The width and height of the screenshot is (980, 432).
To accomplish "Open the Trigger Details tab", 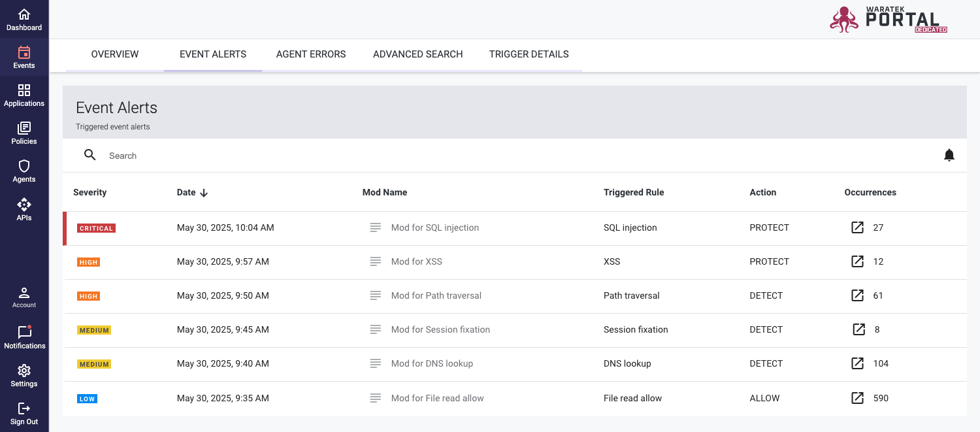I will click(529, 54).
